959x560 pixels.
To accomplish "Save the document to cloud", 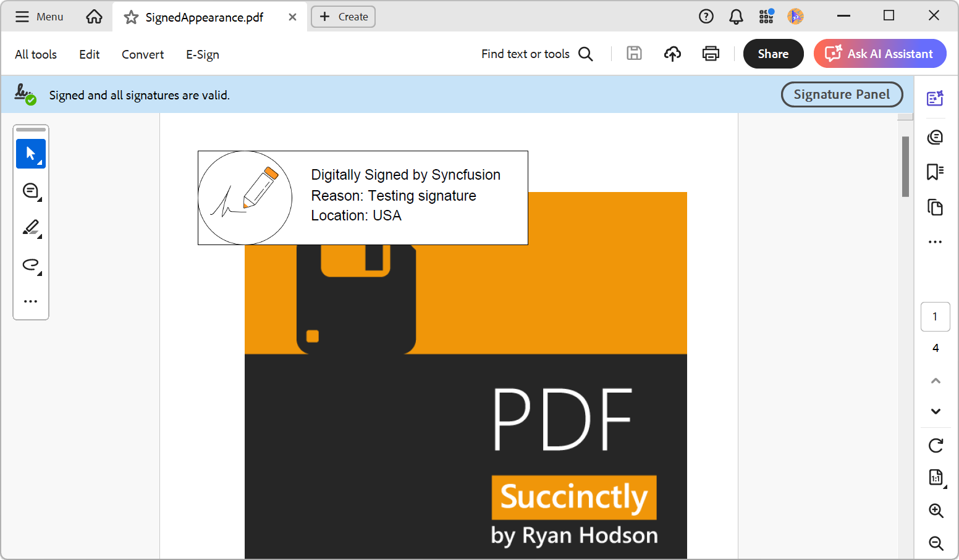I will click(x=672, y=54).
